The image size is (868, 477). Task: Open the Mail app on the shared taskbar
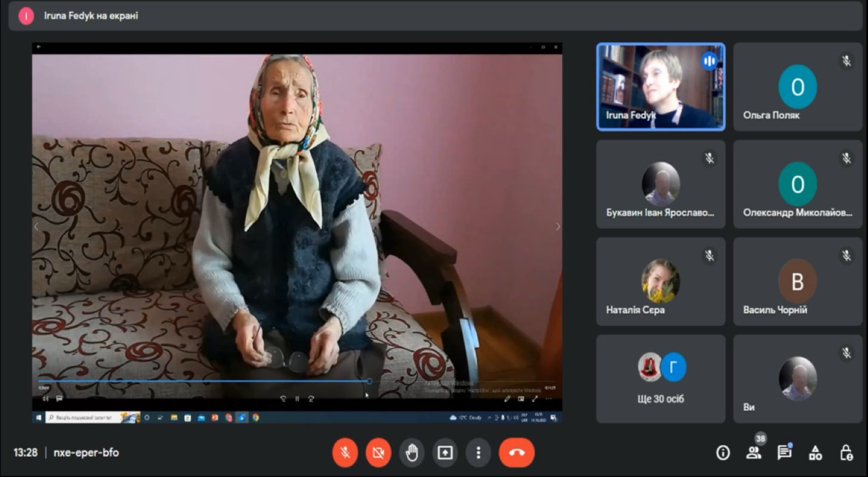pos(201,418)
